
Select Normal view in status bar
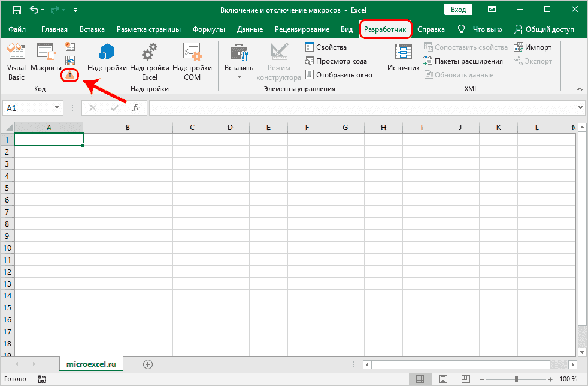coord(420,379)
